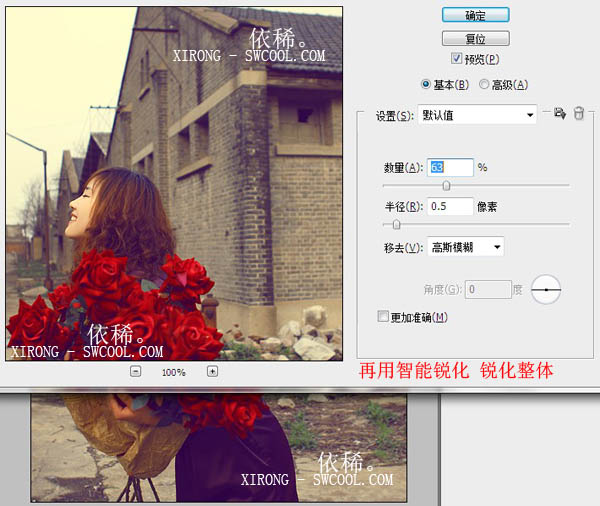Screen dimensions: 600x506
Task: Click the 100% zoom level label
Action: (x=174, y=372)
